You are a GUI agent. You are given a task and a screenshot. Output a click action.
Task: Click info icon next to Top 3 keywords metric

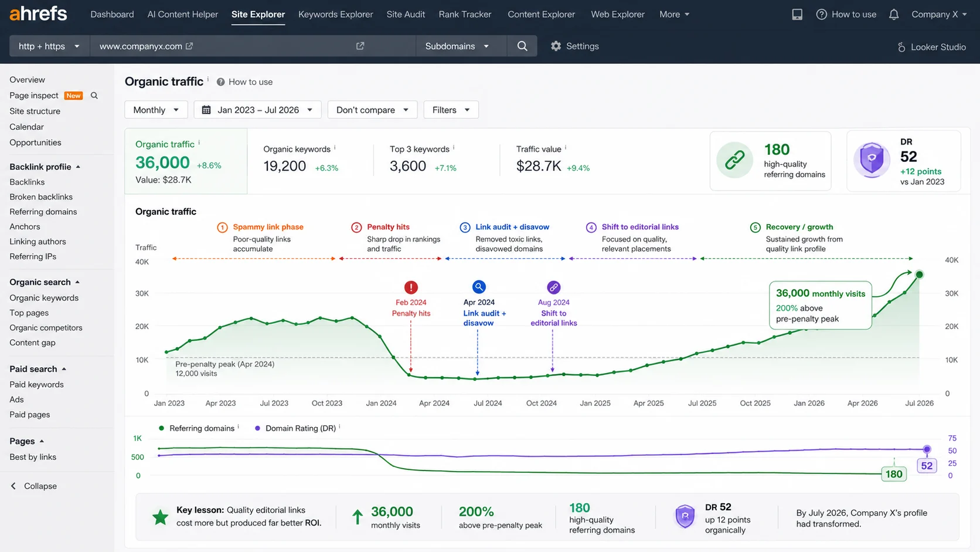(454, 148)
